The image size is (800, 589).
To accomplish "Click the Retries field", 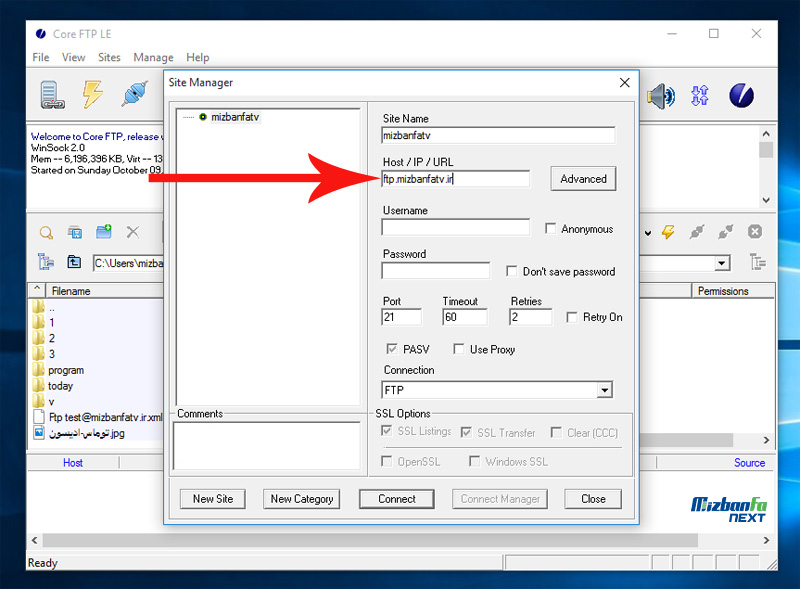I will 531,317.
